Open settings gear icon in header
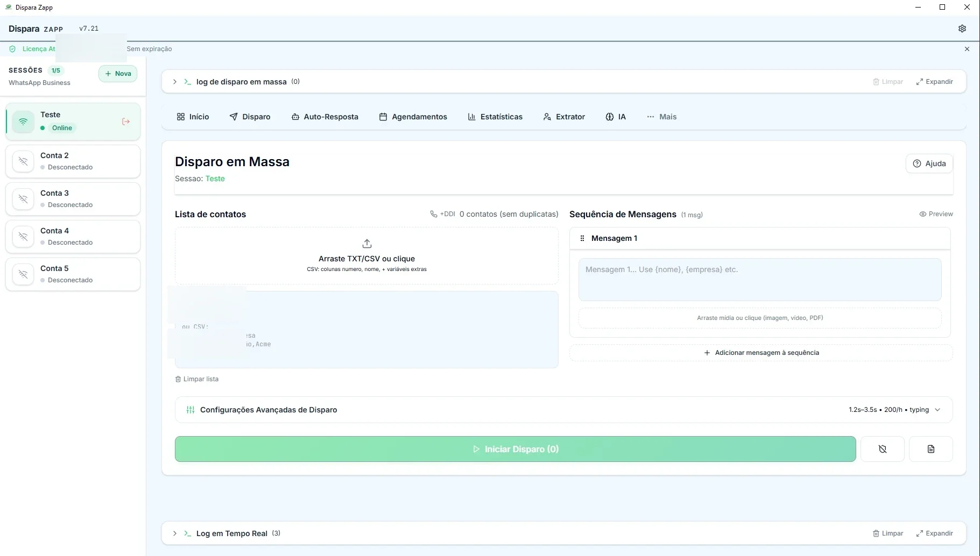This screenshot has height=556, width=980. (x=962, y=28)
